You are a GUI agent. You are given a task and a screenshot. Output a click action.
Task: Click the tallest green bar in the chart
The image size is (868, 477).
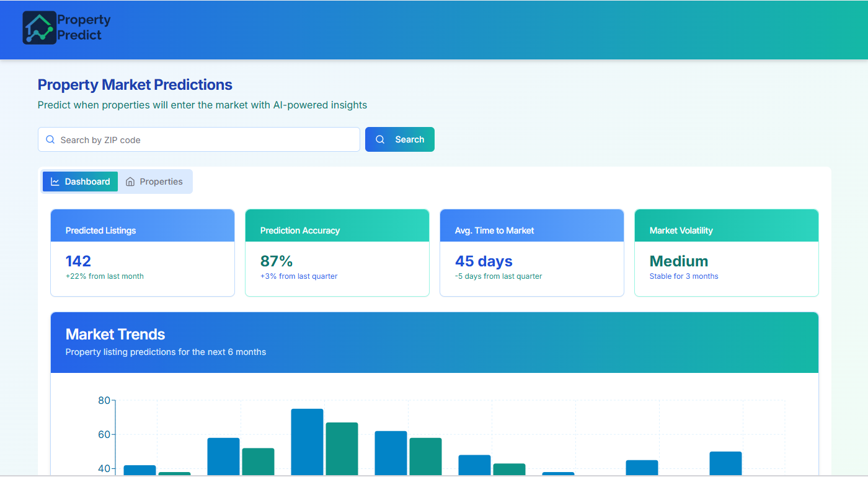tap(342, 448)
